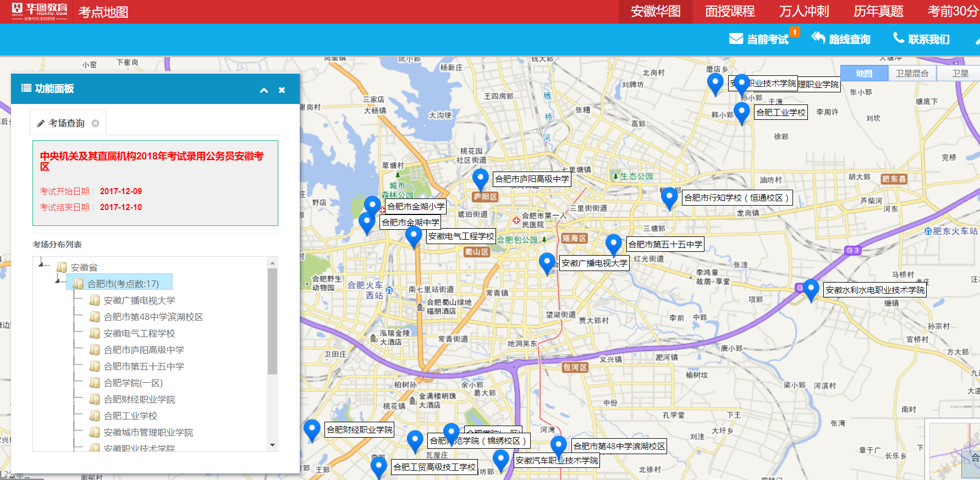
Task: Click the exam list scrollbar thumb
Action: (272, 321)
